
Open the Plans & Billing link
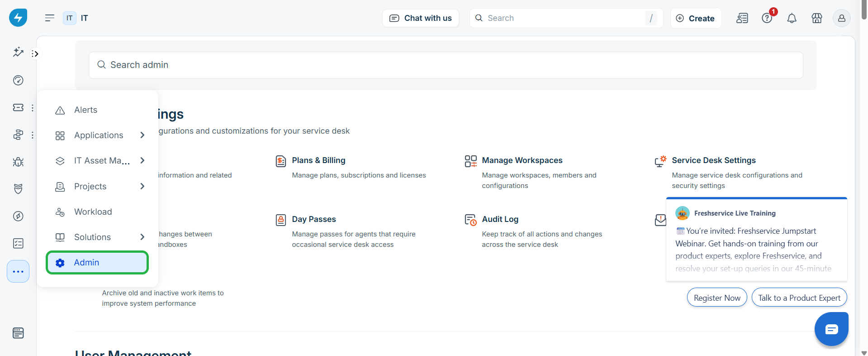click(318, 160)
